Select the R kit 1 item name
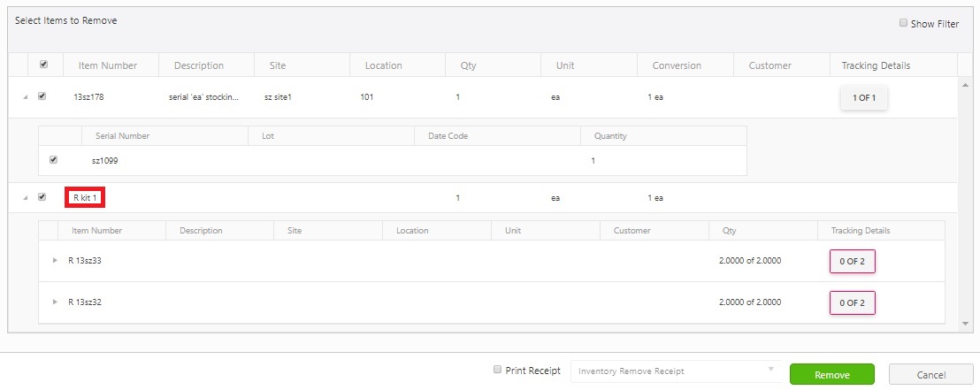This screenshot has width=980, height=390. (x=85, y=197)
